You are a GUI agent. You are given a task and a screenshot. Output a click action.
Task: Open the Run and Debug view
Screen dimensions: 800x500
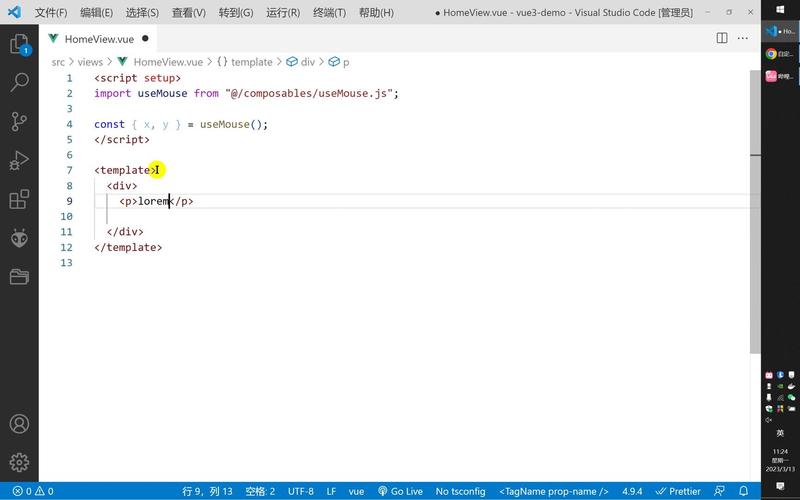point(19,160)
